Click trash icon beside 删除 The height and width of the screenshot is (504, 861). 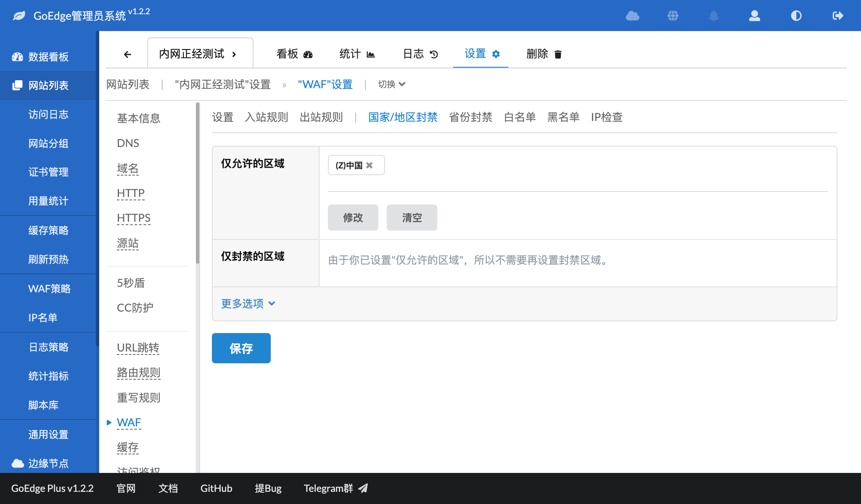coord(558,54)
